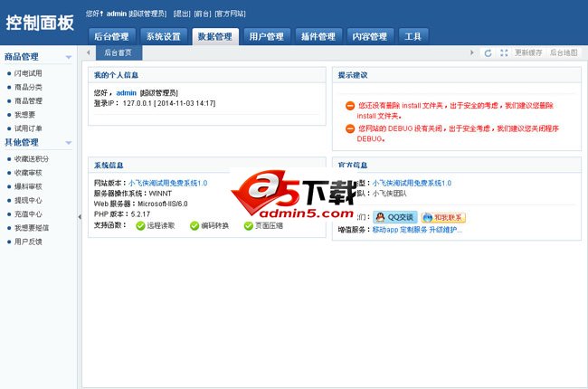Click the install folder warning message
Image resolution: width=588 pixels, height=389 pixels.
tap(455, 110)
